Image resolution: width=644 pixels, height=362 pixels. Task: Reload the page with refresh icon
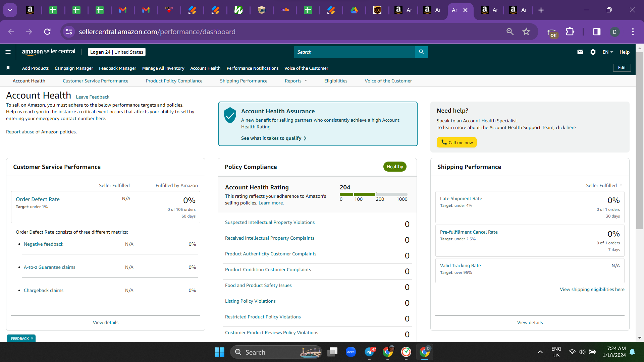click(x=47, y=32)
